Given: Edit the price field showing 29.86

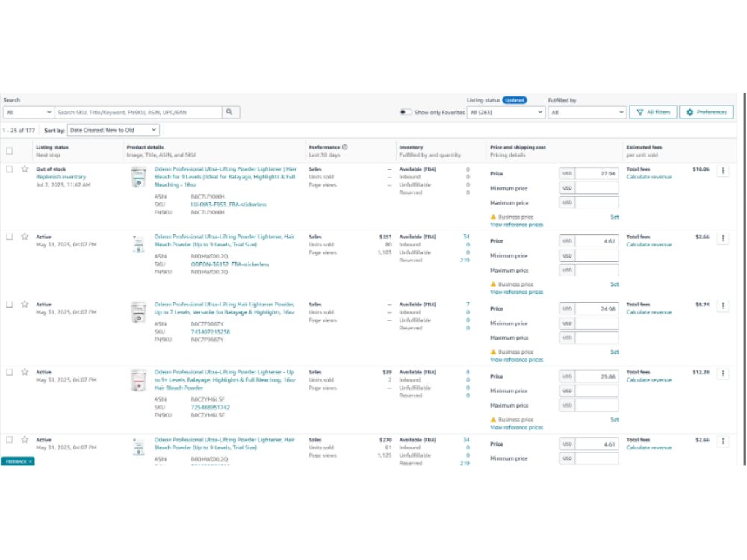Looking at the screenshot, I should (x=597, y=376).
